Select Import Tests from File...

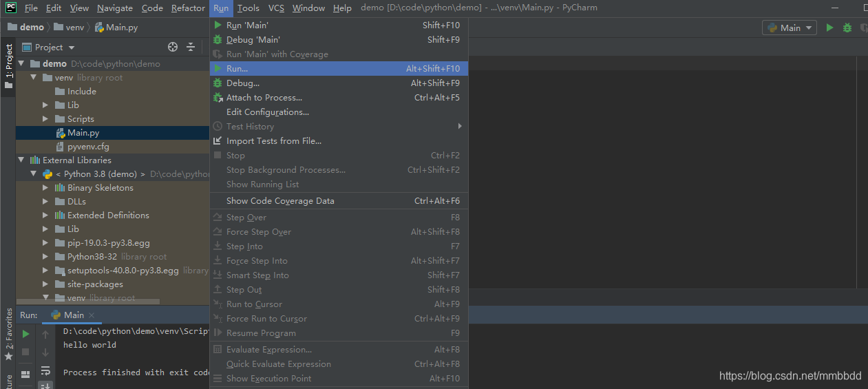pos(339,140)
